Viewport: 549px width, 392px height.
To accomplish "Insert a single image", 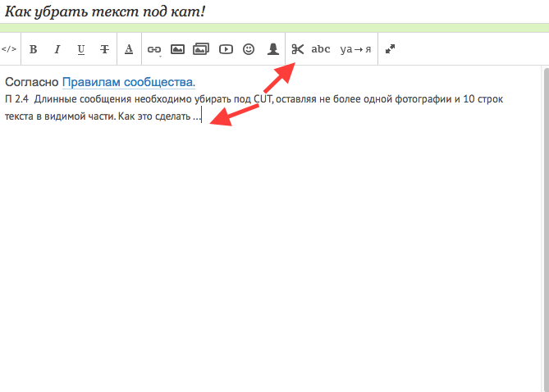I will pyautogui.click(x=177, y=49).
